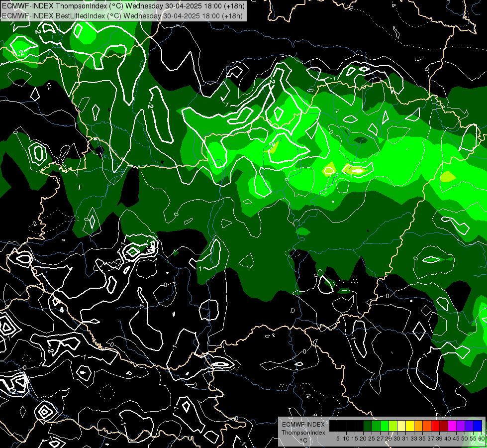Click legend tick label '37'
Image resolution: width=487 pixels, height=448 pixels.
click(x=431, y=439)
